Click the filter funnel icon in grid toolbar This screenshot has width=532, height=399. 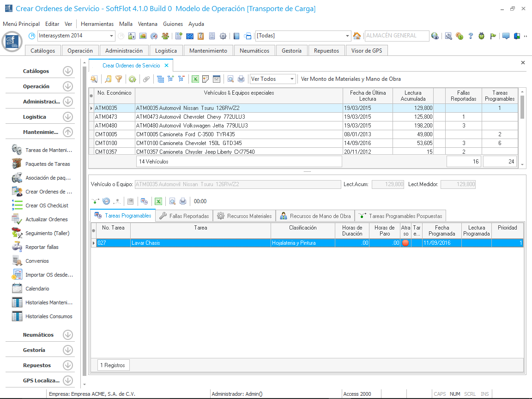tap(119, 79)
